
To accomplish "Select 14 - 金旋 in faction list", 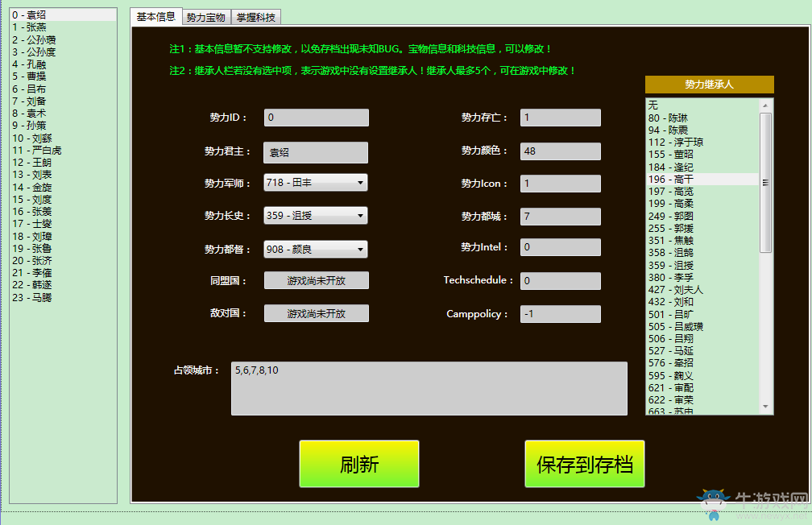I will [x=63, y=188].
